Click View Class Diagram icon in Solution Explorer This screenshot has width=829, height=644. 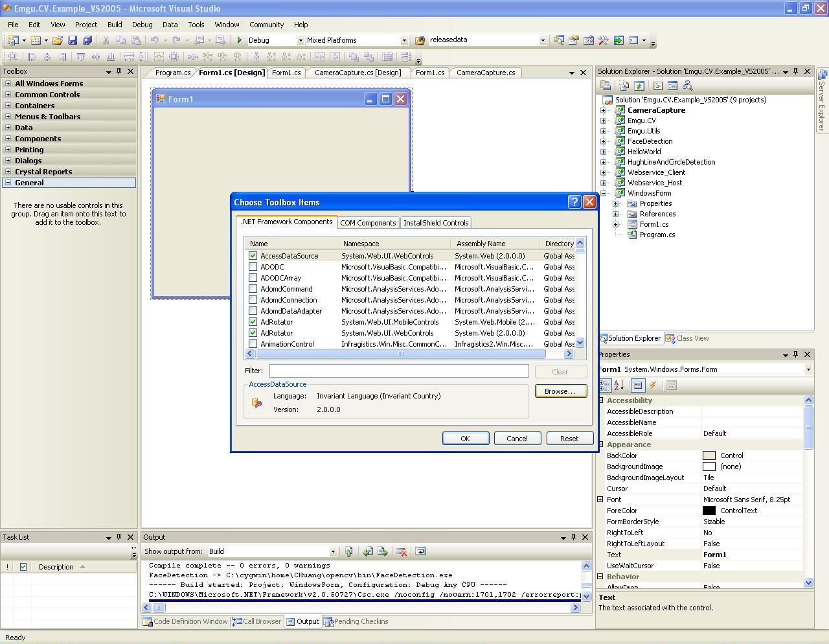(x=687, y=86)
